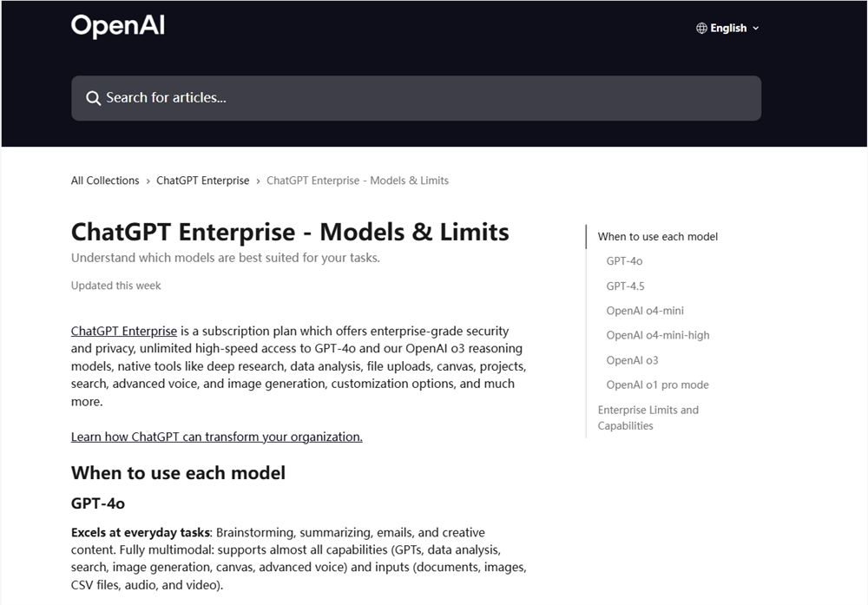Click the article title ChatGPT Enterprise - Models & Limits
This screenshot has width=868, height=605.
[290, 232]
